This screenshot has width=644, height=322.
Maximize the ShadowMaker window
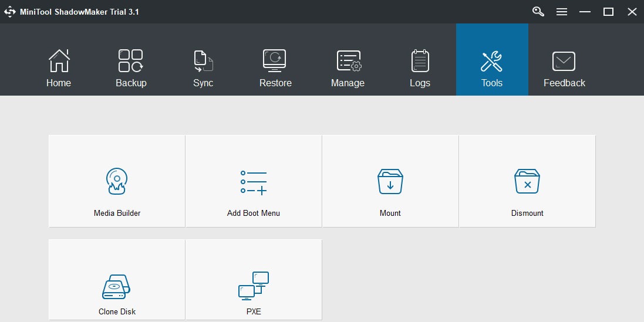click(x=608, y=12)
